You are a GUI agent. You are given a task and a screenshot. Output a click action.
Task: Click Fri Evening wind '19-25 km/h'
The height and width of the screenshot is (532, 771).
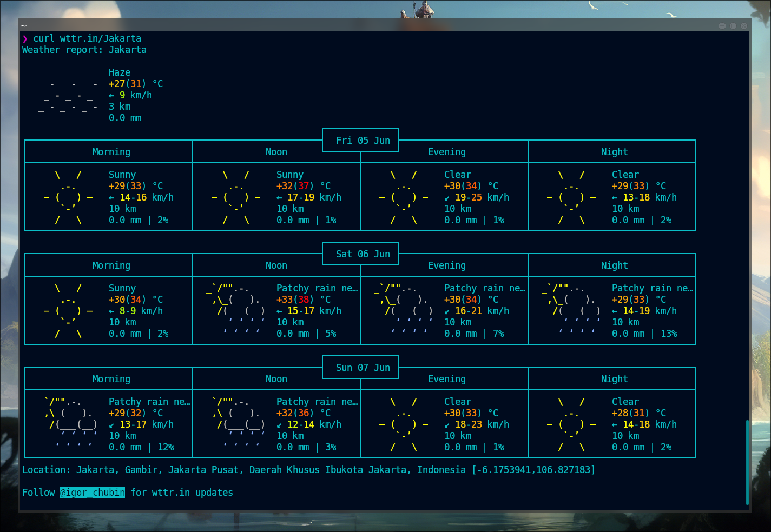point(482,197)
